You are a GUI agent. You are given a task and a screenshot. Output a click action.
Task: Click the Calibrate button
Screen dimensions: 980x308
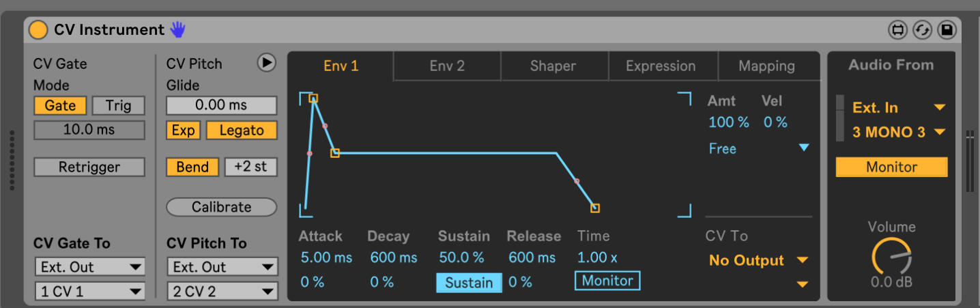pos(222,207)
